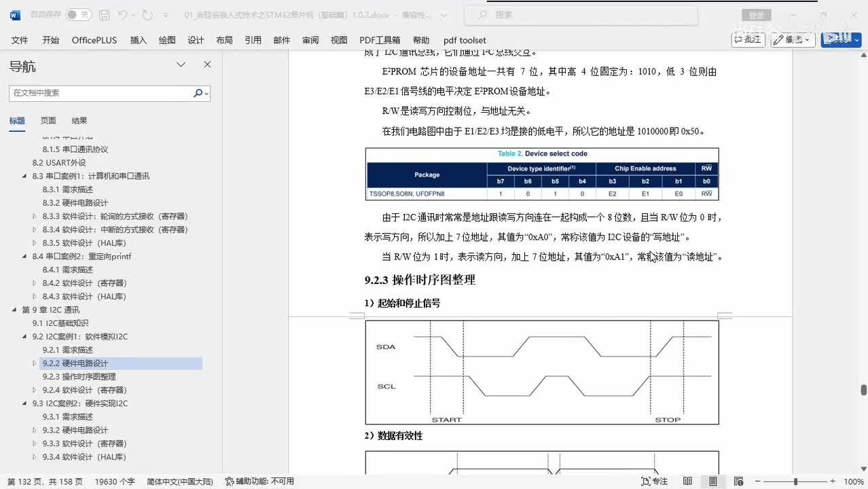Open the 帮助 tab
Viewport: 868px width, 489px height.
click(421, 40)
